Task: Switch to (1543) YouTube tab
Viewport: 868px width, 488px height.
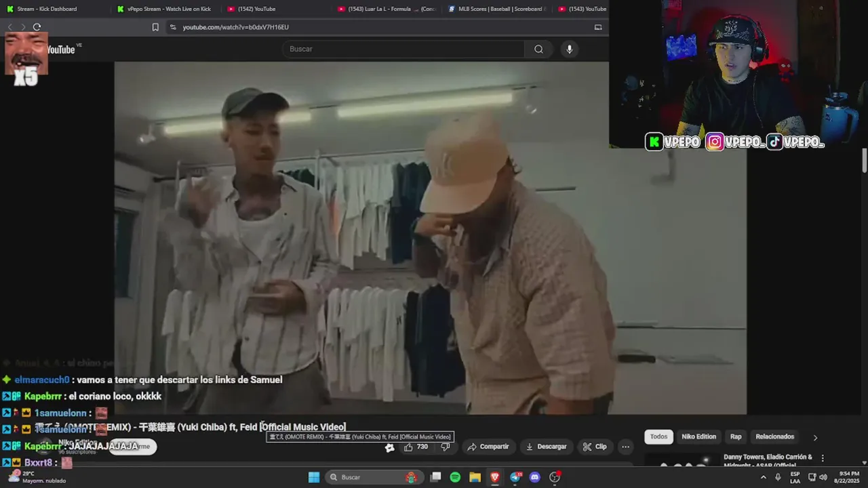Action: [581, 9]
